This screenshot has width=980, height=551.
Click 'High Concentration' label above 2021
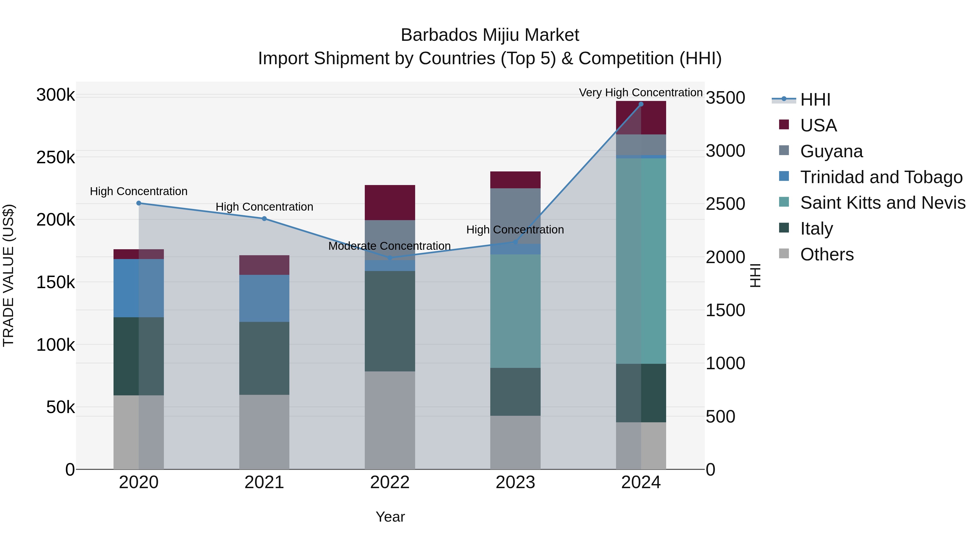(x=264, y=207)
